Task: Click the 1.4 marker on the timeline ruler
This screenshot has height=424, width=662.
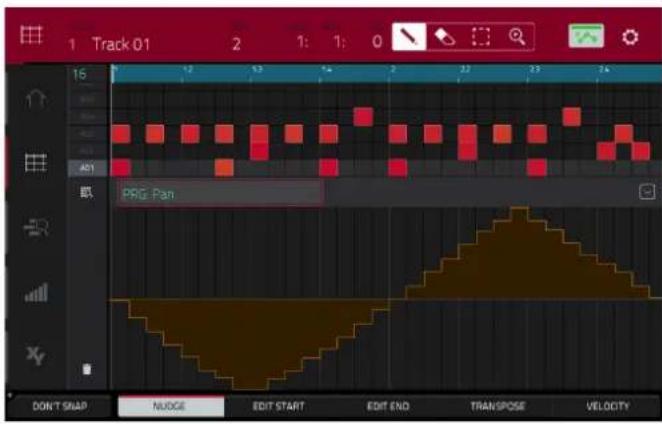Action: tap(326, 70)
